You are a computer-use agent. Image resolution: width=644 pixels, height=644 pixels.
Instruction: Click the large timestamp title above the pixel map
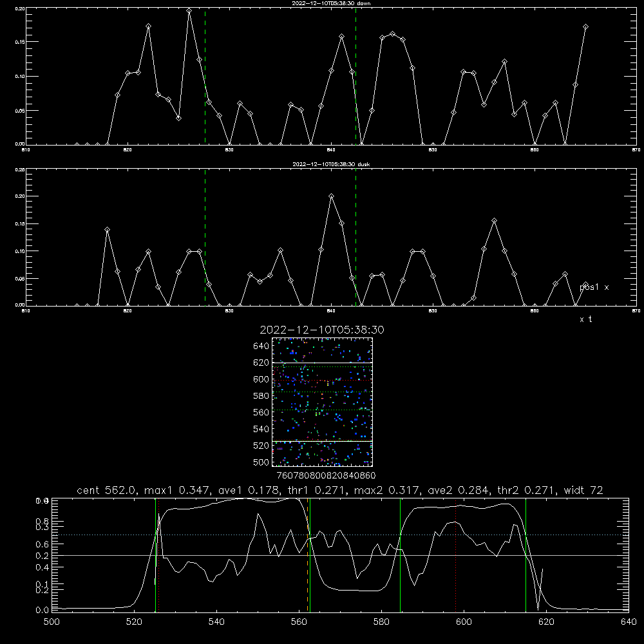point(322,330)
